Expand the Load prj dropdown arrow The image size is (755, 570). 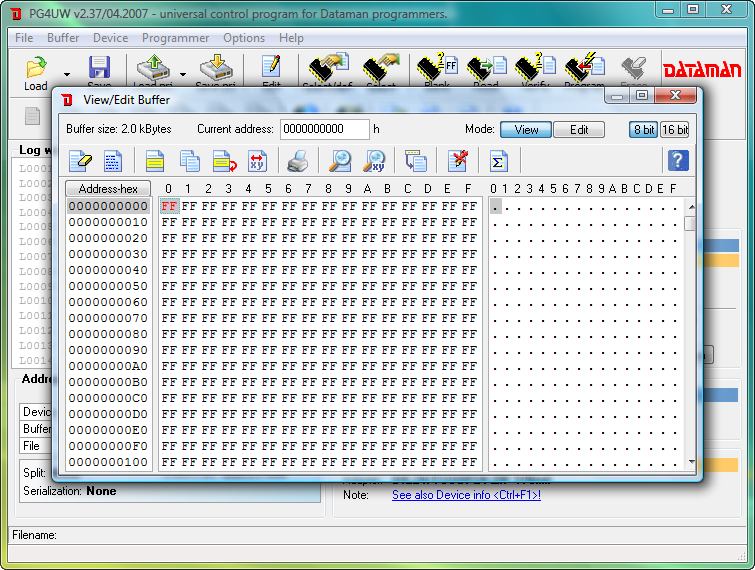(182, 74)
